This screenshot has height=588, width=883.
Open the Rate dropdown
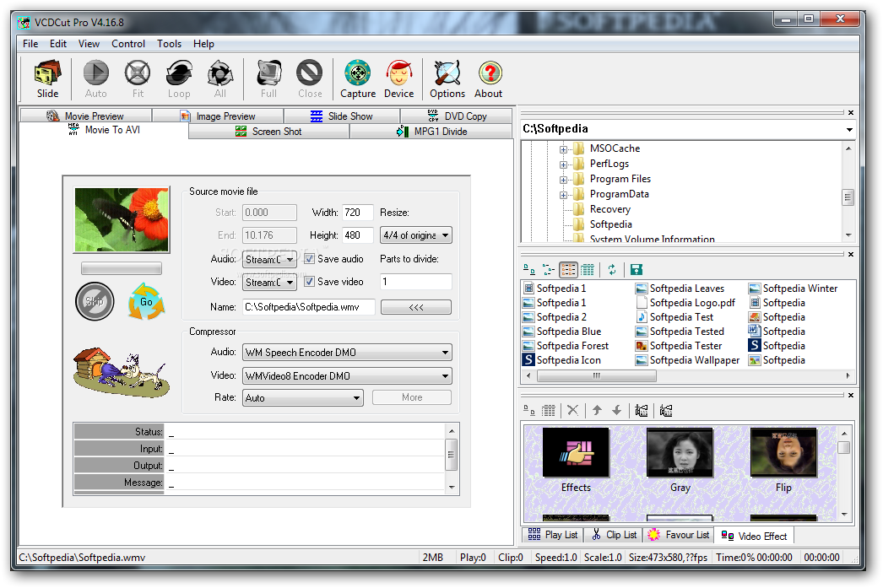point(303,398)
